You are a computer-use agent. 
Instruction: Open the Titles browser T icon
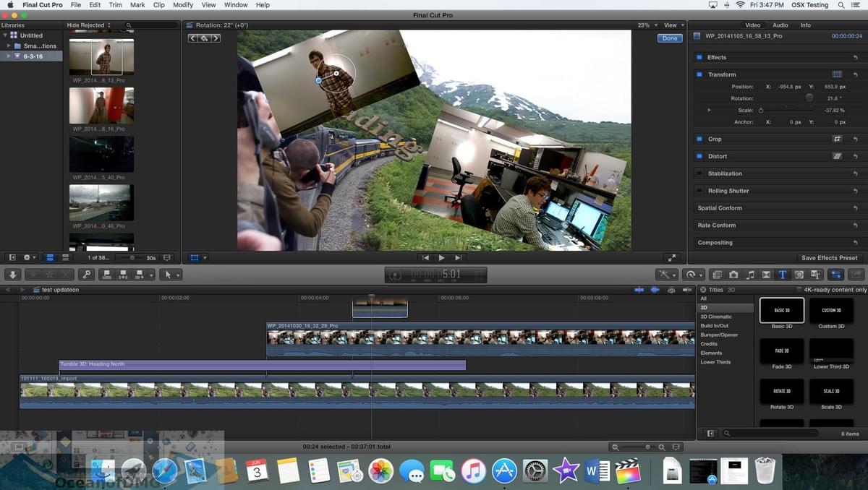pos(783,275)
